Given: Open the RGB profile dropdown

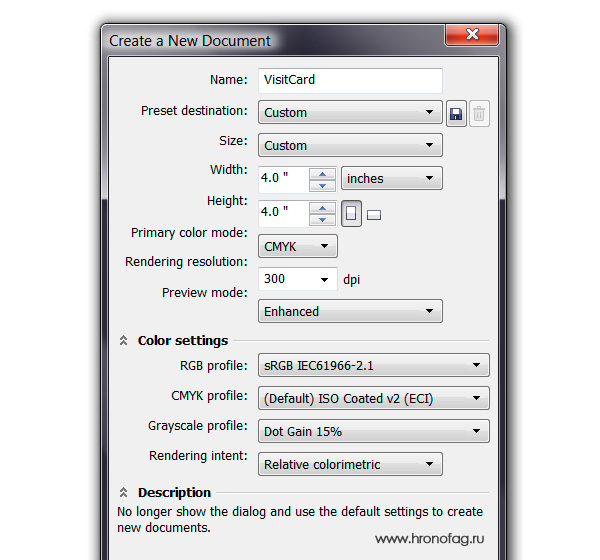Looking at the screenshot, I should (374, 366).
